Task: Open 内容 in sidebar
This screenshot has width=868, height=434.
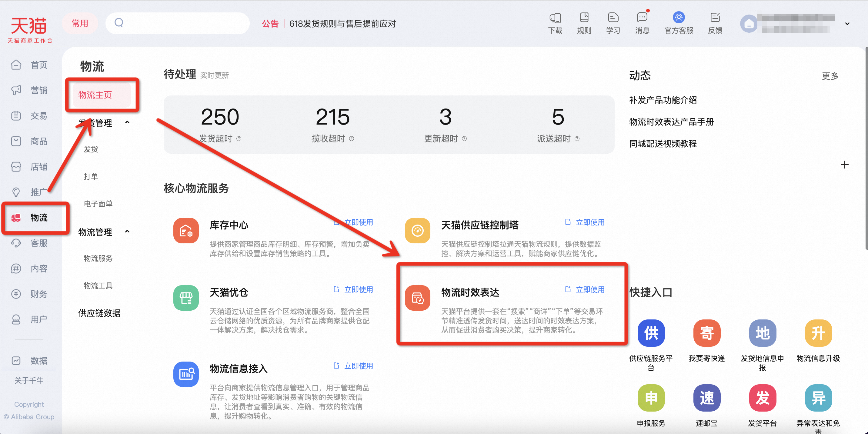Action: pos(30,269)
